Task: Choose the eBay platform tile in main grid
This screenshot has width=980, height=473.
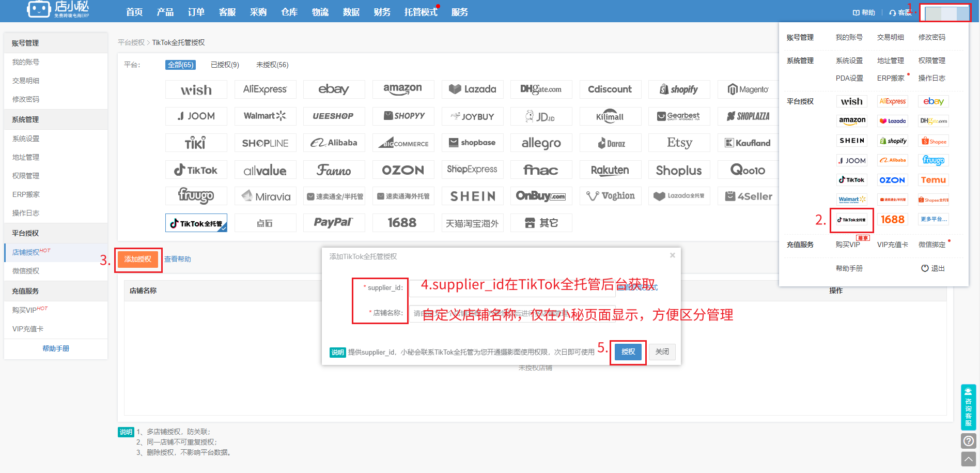Action: click(334, 89)
